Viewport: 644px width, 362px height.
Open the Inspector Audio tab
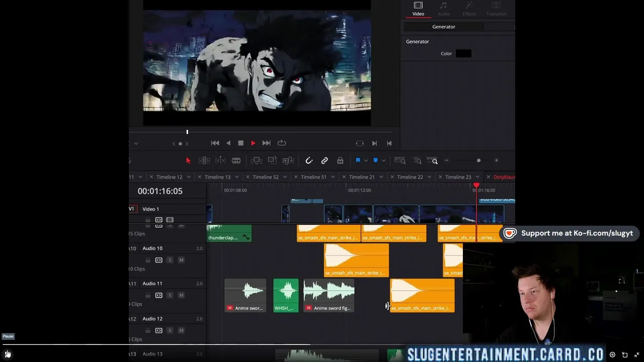coord(444,9)
